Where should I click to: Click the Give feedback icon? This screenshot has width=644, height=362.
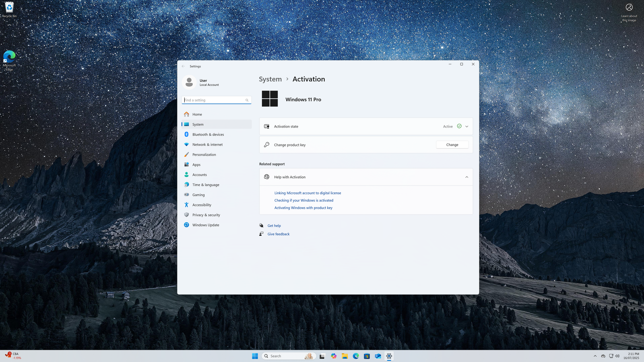(261, 234)
